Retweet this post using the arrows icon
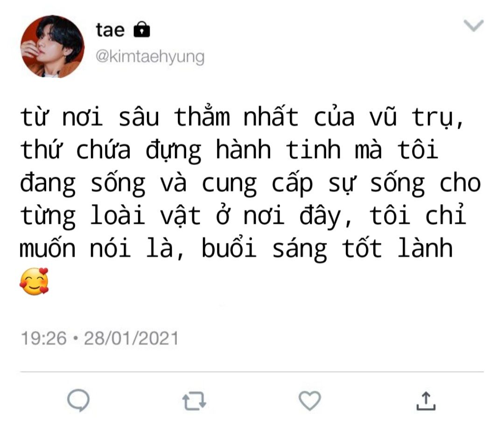Screen dimensions: 504x428 tap(194, 400)
